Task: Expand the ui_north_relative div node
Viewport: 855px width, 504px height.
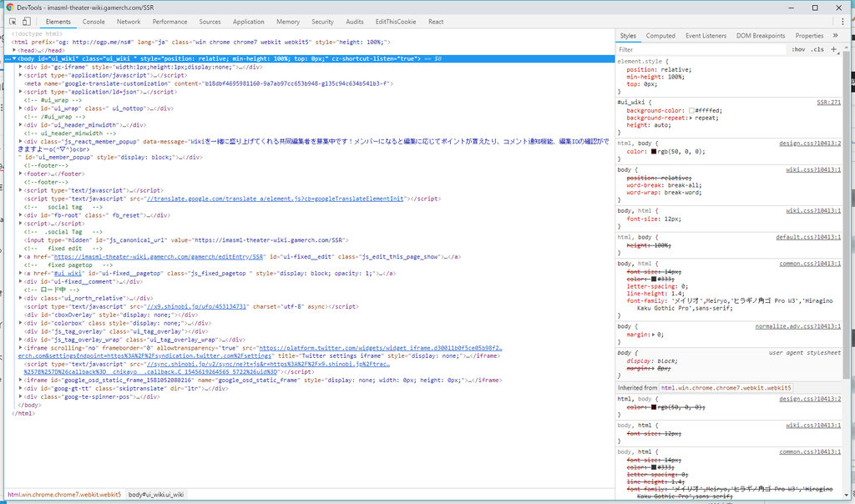Action: pyautogui.click(x=20, y=298)
